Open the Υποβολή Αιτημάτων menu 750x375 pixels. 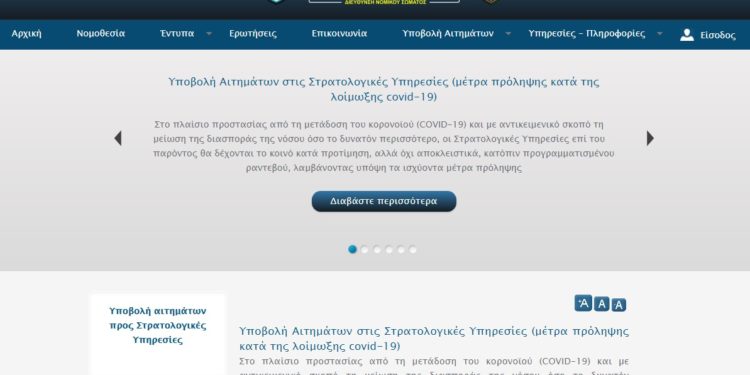click(x=448, y=34)
